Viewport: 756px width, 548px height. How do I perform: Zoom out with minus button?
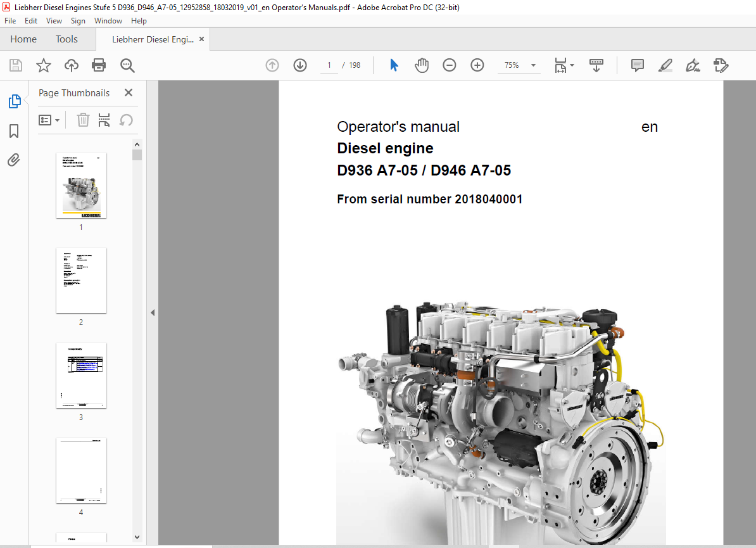tap(450, 65)
